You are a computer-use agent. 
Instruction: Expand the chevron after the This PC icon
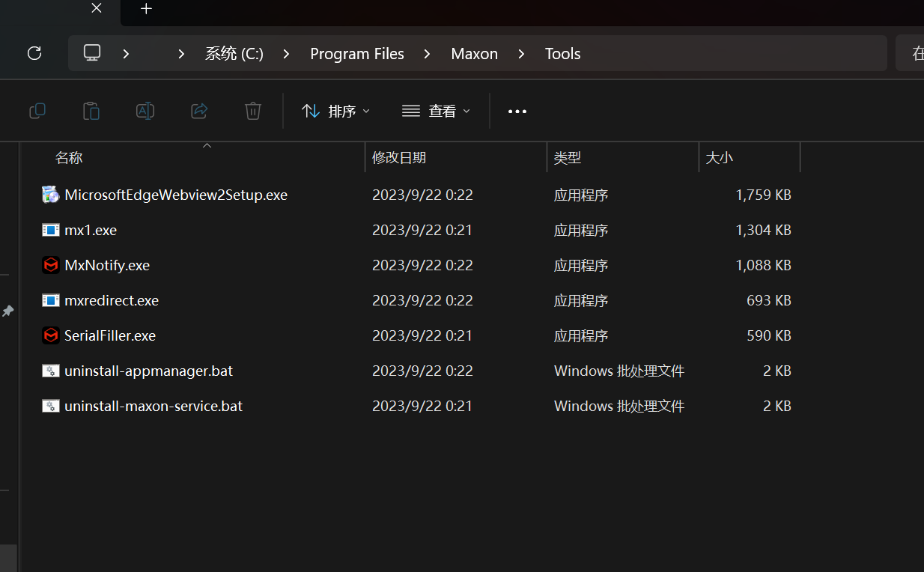point(126,54)
